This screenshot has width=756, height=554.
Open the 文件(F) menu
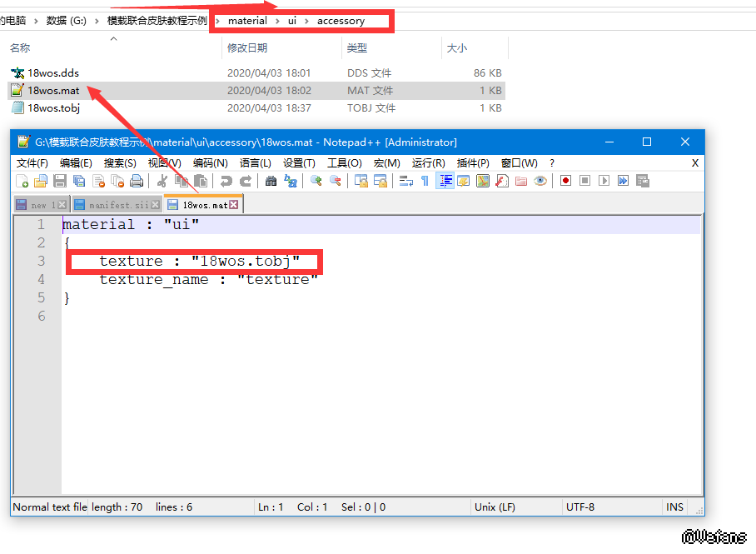click(32, 163)
